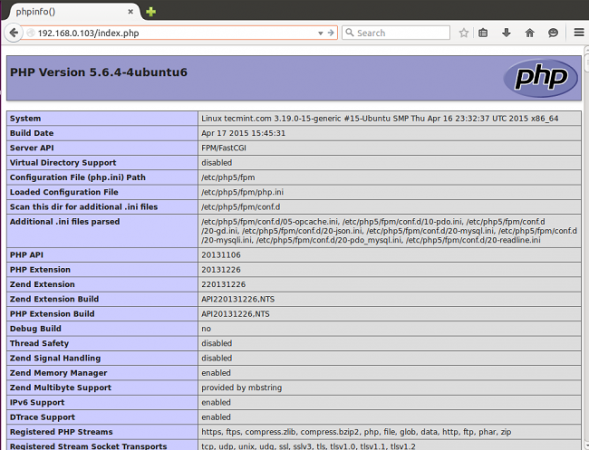
Task: Click the Loaded Configuration File label
Action: [x=64, y=192]
